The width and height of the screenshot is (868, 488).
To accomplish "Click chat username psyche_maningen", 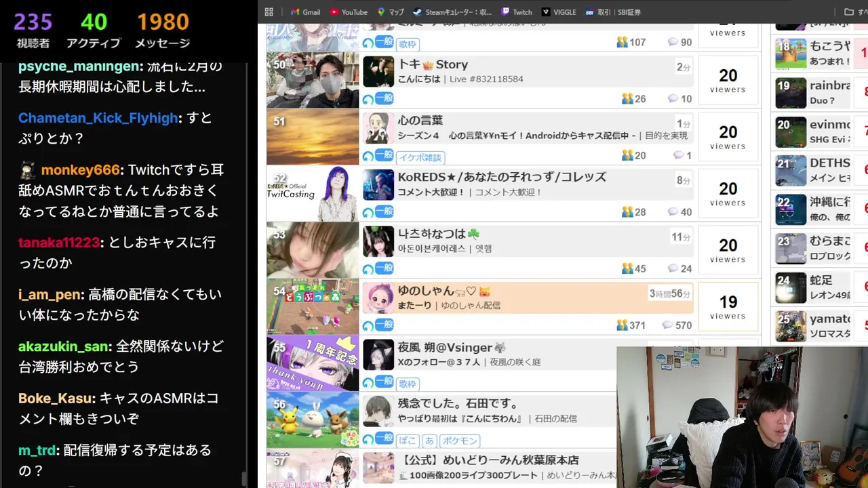I will click(80, 66).
